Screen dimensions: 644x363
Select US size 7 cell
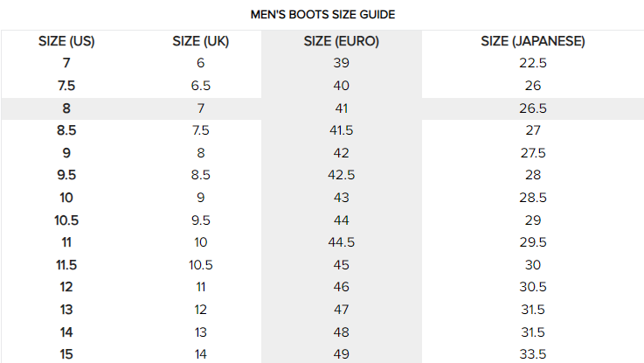tap(66, 63)
